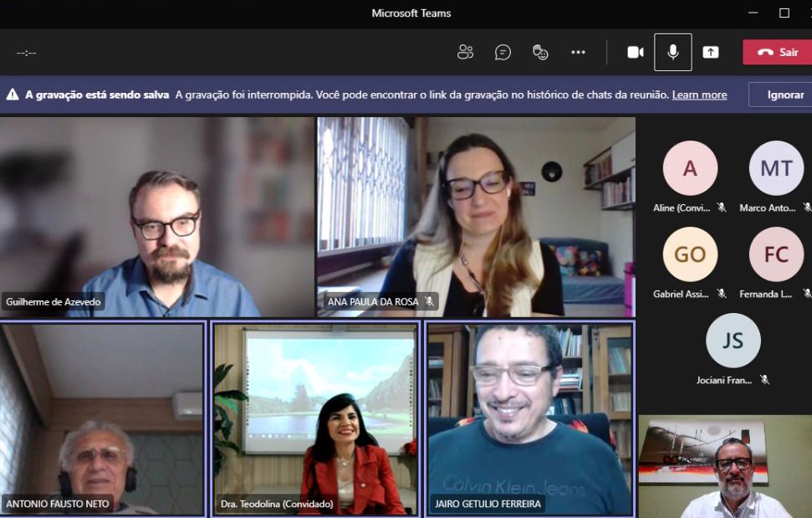
Task: Open the meeting chat icon
Action: (x=503, y=52)
